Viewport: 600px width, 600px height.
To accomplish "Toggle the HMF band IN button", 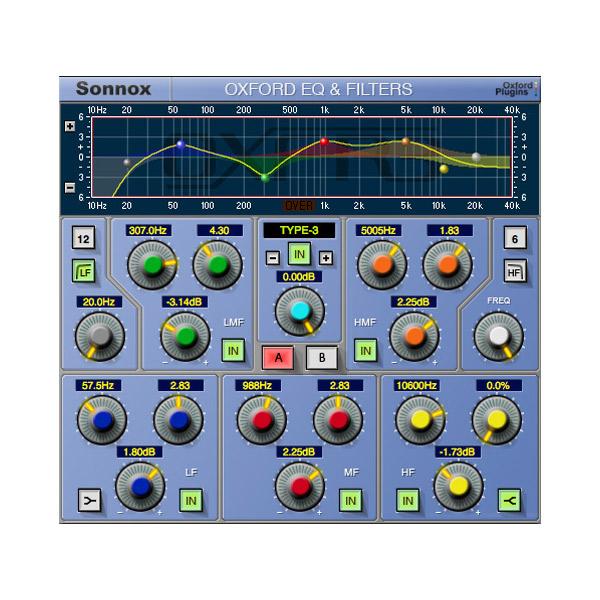I will (365, 350).
